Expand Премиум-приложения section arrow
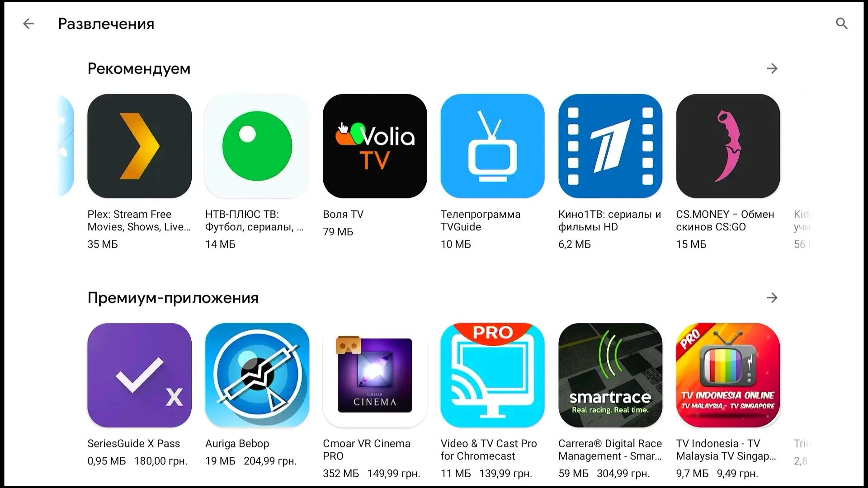The width and height of the screenshot is (868, 488). (x=773, y=297)
